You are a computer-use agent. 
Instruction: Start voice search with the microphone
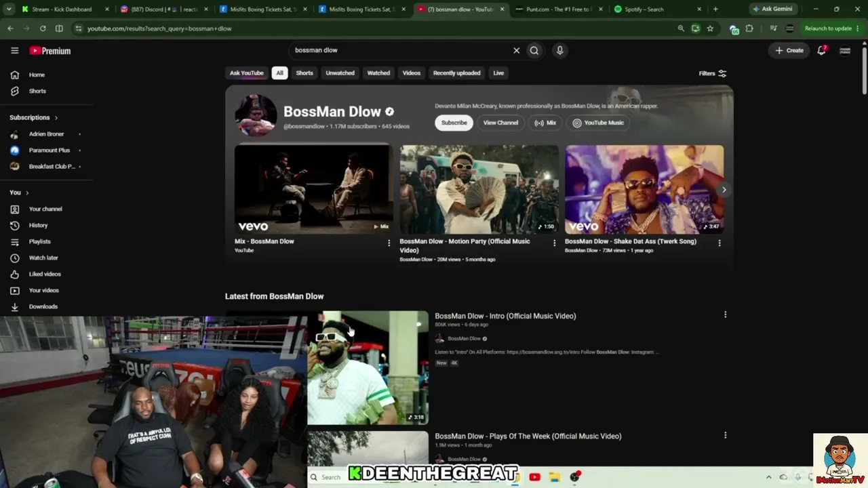pos(559,50)
